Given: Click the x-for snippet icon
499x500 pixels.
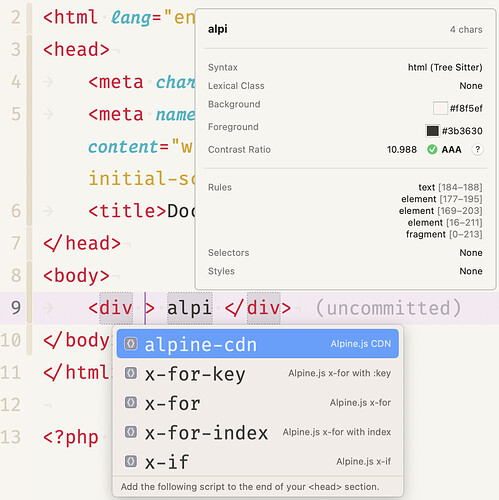Looking at the screenshot, I should coord(131,403).
